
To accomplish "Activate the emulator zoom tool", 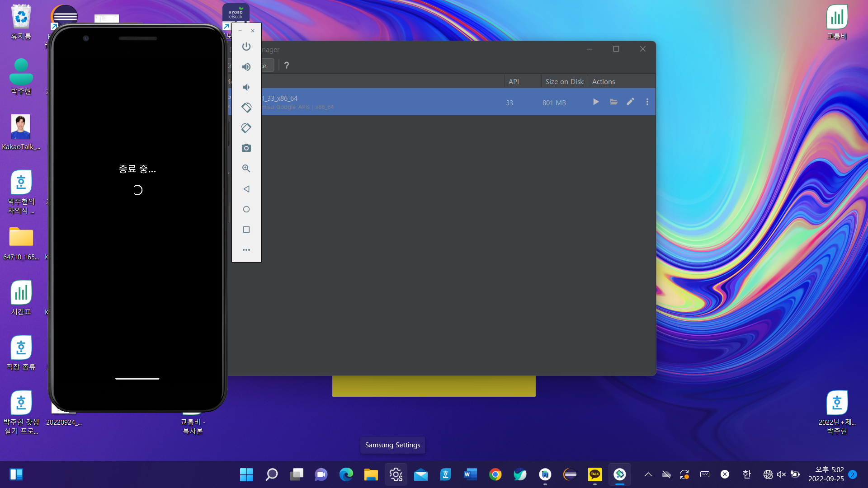I will click(x=246, y=169).
